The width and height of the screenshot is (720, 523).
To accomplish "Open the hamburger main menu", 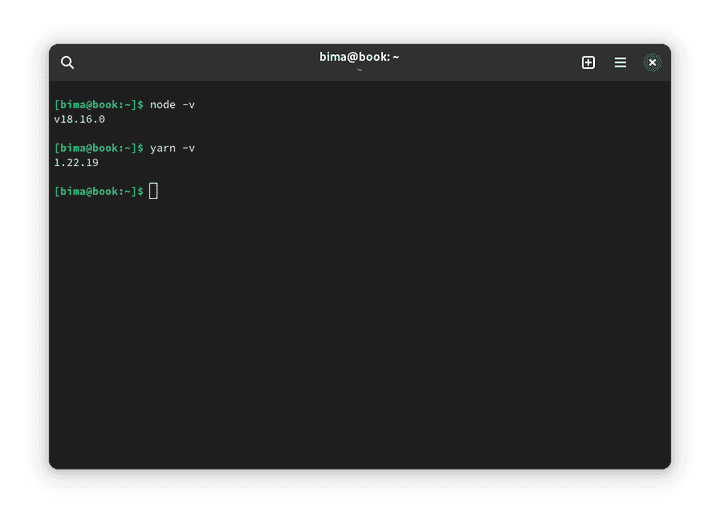I will click(620, 62).
